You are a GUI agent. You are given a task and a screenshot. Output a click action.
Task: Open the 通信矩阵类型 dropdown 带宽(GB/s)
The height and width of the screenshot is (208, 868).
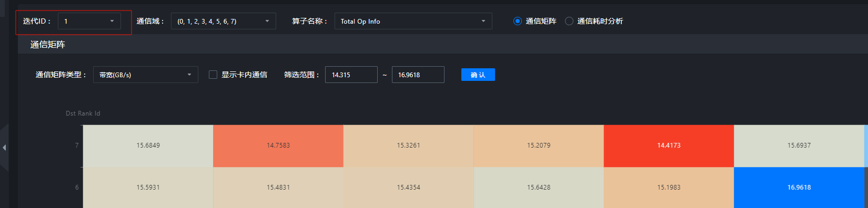[x=145, y=75]
